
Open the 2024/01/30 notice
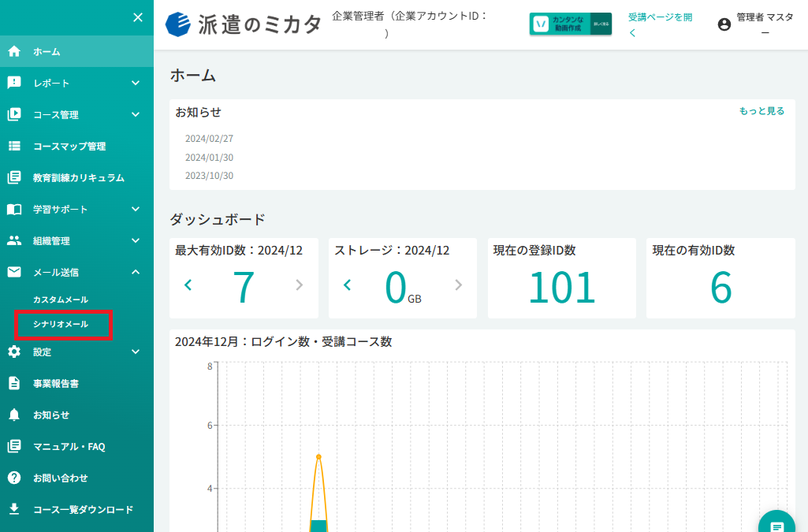pyautogui.click(x=209, y=157)
